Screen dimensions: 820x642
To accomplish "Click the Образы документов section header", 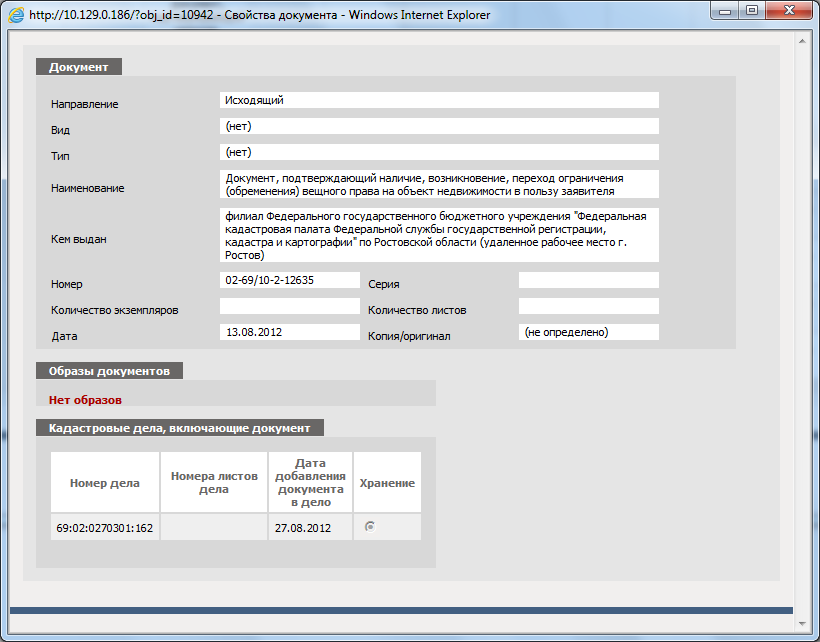I will coord(109,371).
